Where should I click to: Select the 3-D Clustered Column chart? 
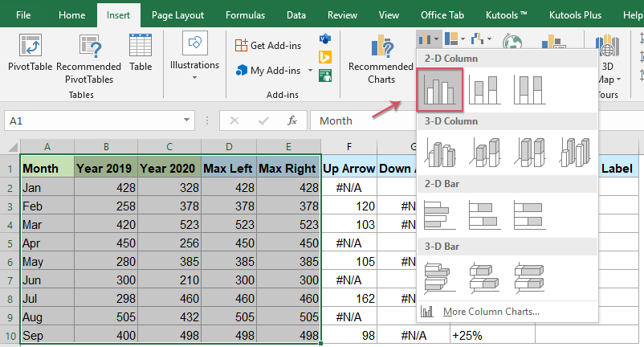point(439,153)
